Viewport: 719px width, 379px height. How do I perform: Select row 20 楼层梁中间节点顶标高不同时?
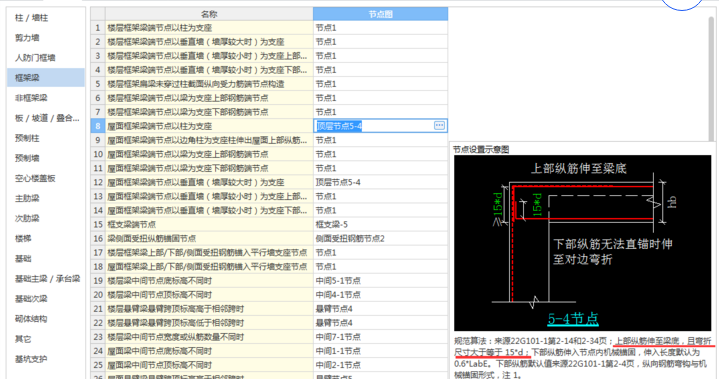(x=209, y=295)
